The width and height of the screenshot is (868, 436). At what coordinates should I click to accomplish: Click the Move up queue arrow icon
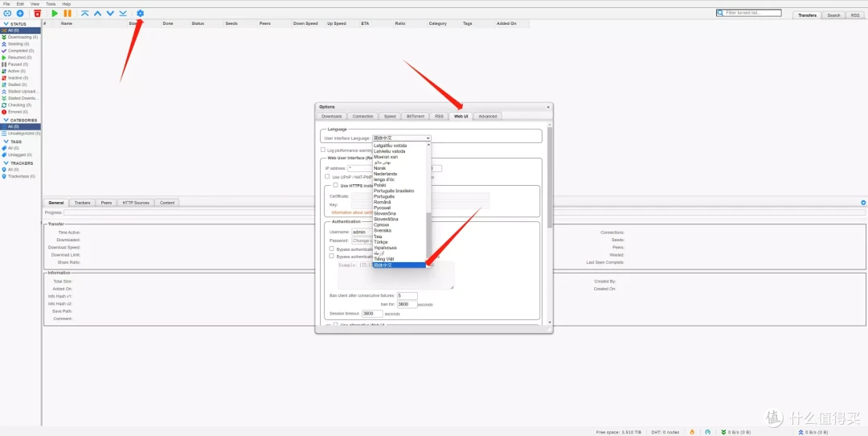(97, 13)
